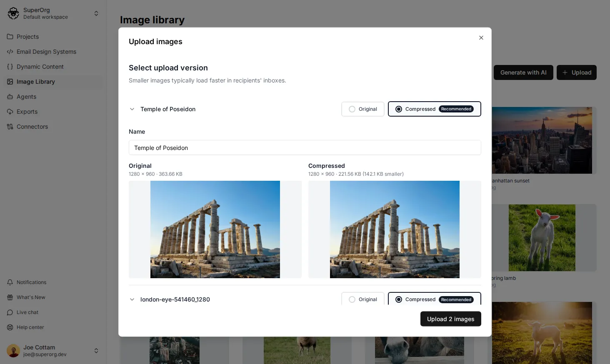Click the london-eye-541460_1280 file name

tap(175, 299)
